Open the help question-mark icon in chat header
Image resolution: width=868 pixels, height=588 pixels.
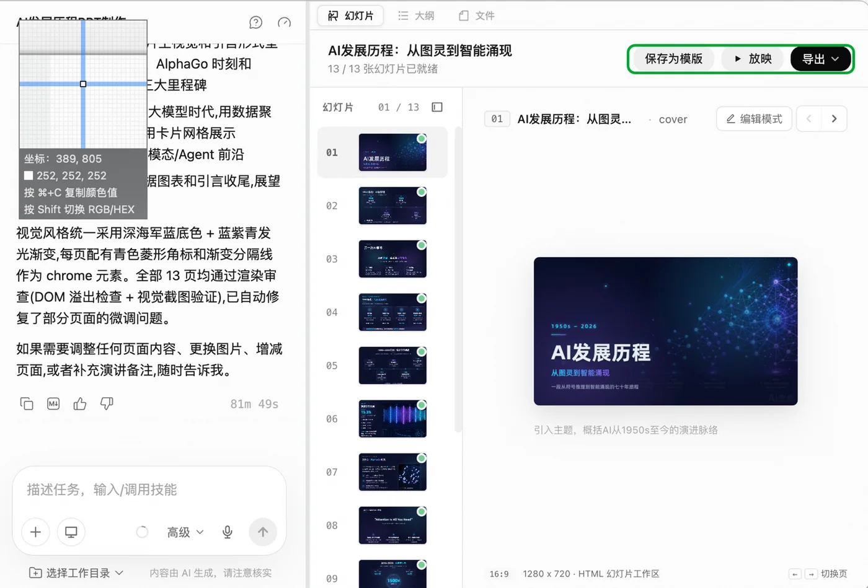tap(255, 22)
